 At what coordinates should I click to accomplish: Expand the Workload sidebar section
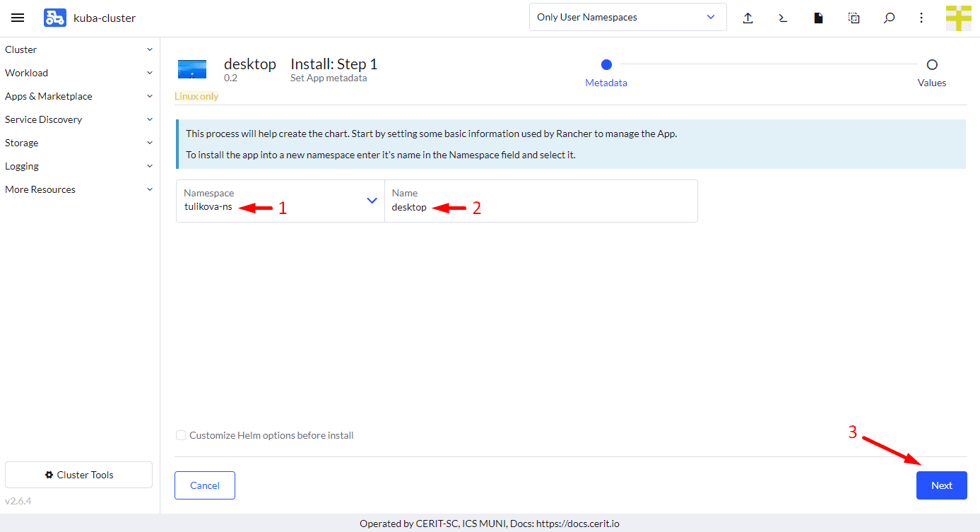pyautogui.click(x=79, y=73)
